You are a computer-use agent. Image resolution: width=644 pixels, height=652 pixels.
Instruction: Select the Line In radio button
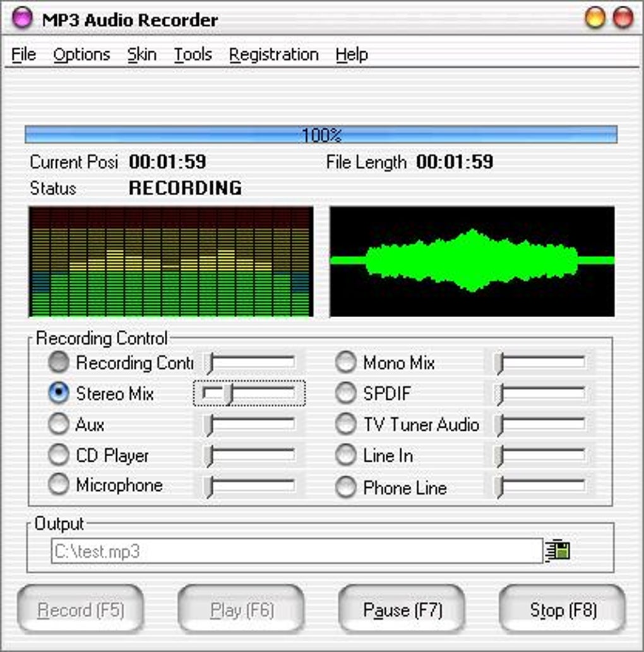[x=346, y=454]
